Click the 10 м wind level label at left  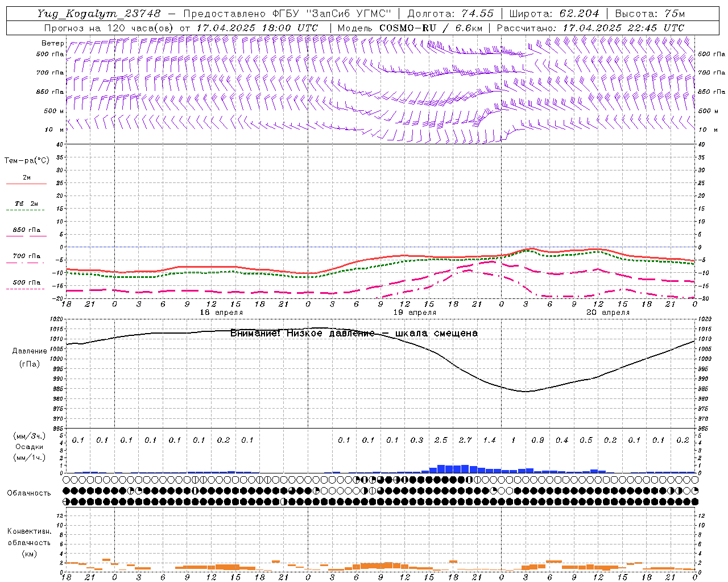point(55,130)
